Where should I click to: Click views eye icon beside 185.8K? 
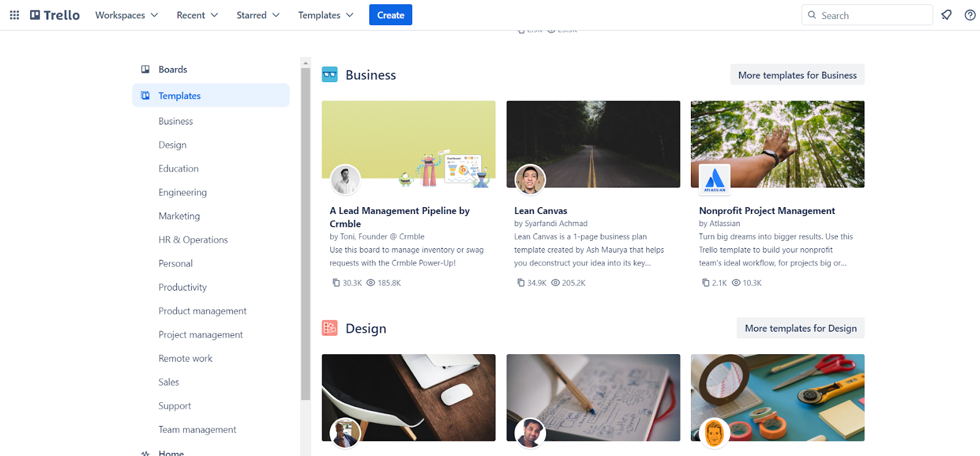371,283
